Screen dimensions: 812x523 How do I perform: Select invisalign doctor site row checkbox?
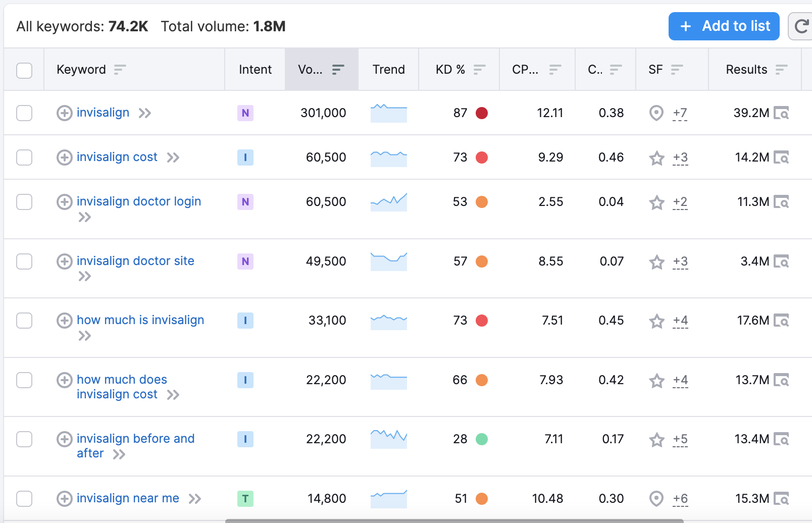pyautogui.click(x=24, y=261)
